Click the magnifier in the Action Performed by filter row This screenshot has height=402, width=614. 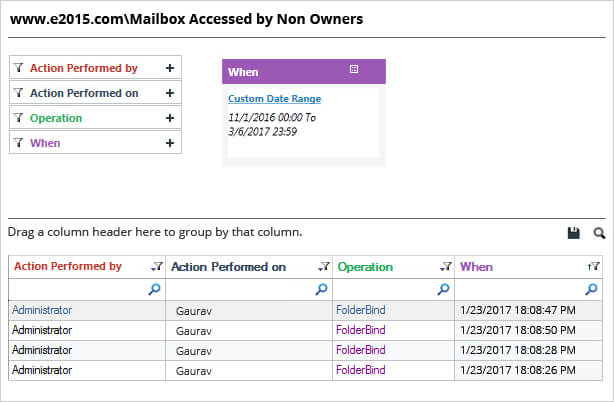(x=155, y=289)
